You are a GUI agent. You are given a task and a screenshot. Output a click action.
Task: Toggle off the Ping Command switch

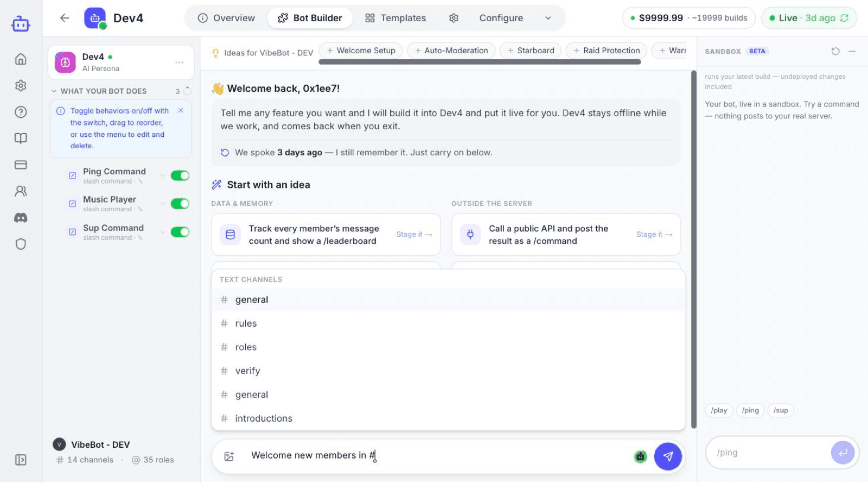(x=180, y=175)
